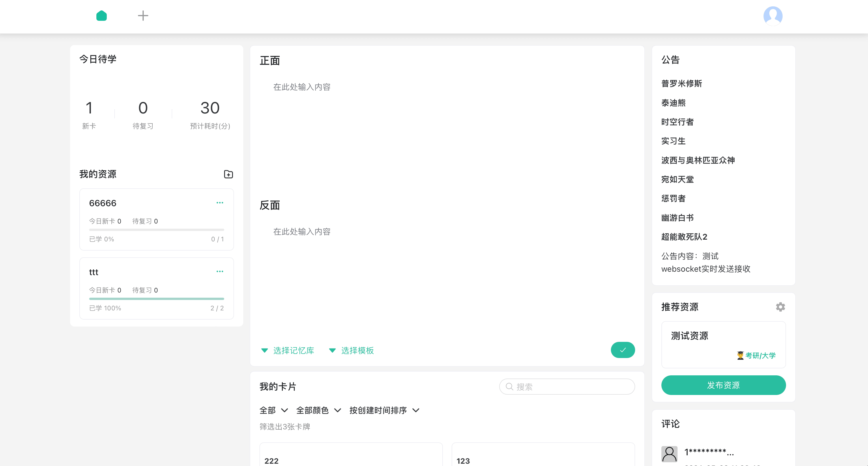Click the 发布资源 button
This screenshot has width=868, height=466.
[723, 385]
